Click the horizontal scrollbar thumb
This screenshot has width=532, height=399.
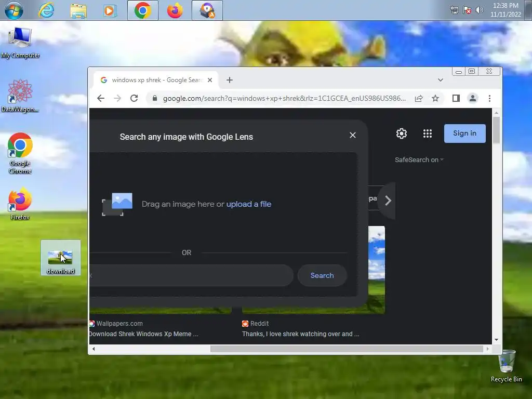click(x=347, y=349)
